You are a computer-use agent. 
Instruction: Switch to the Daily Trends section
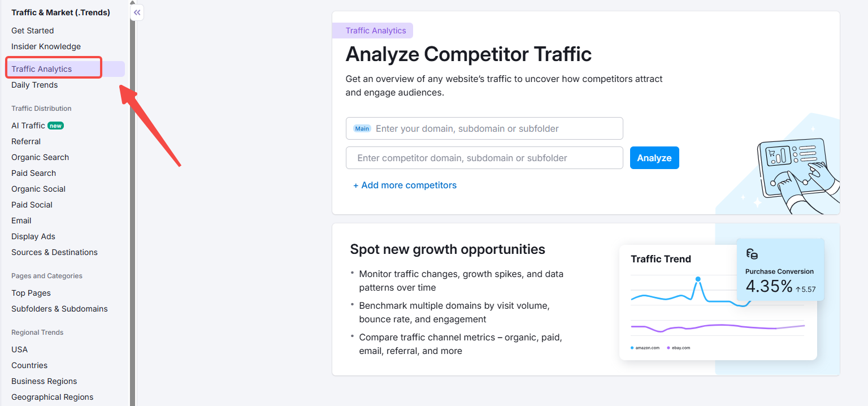(x=34, y=85)
